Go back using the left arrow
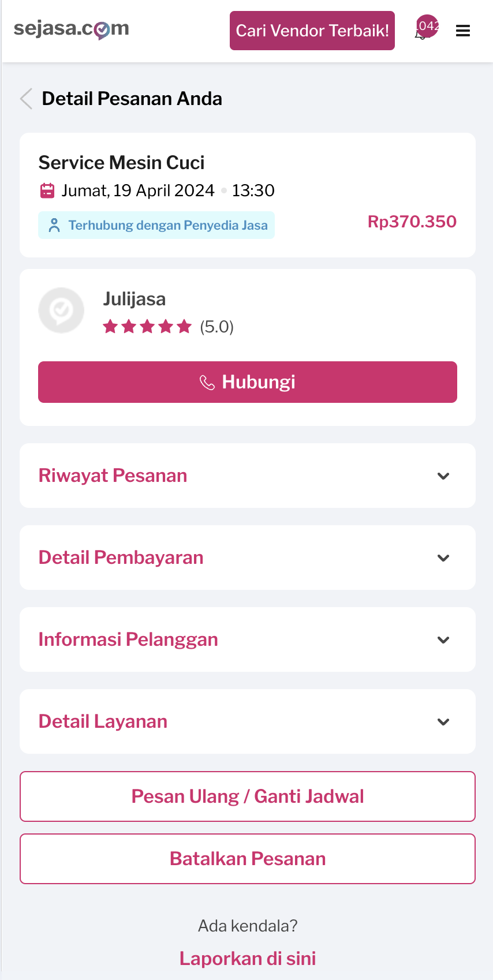 26,99
